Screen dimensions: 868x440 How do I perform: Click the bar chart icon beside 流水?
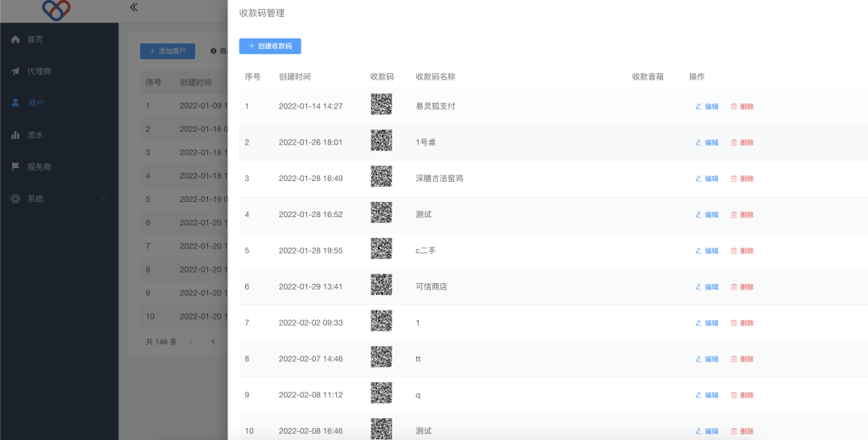coord(15,134)
